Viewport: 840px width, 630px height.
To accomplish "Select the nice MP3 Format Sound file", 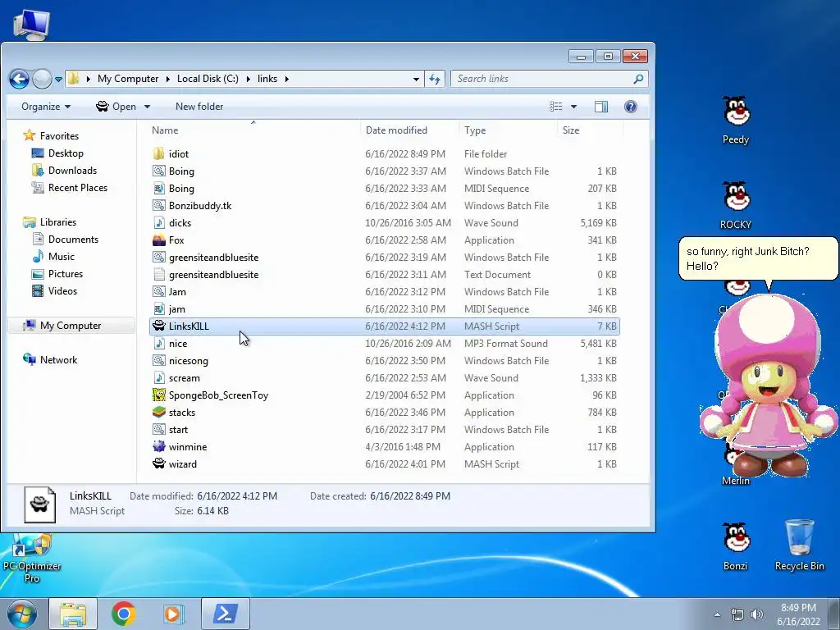I will point(384,344).
